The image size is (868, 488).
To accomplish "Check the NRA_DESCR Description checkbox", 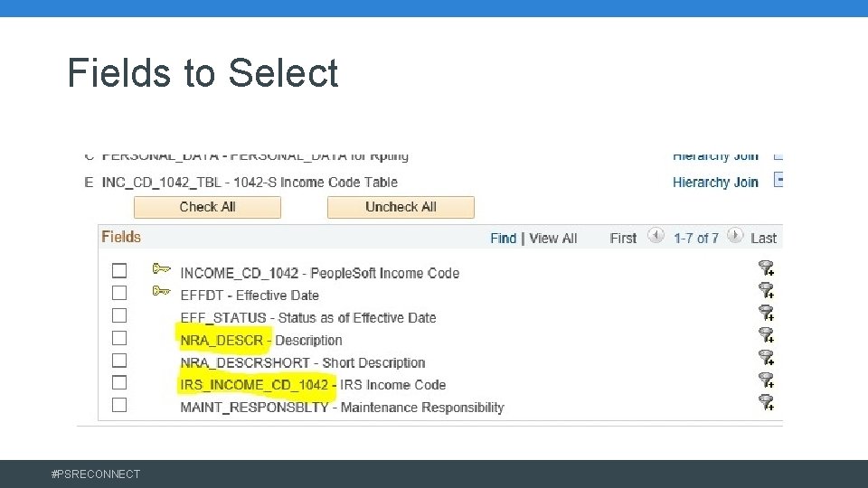I will [119, 338].
